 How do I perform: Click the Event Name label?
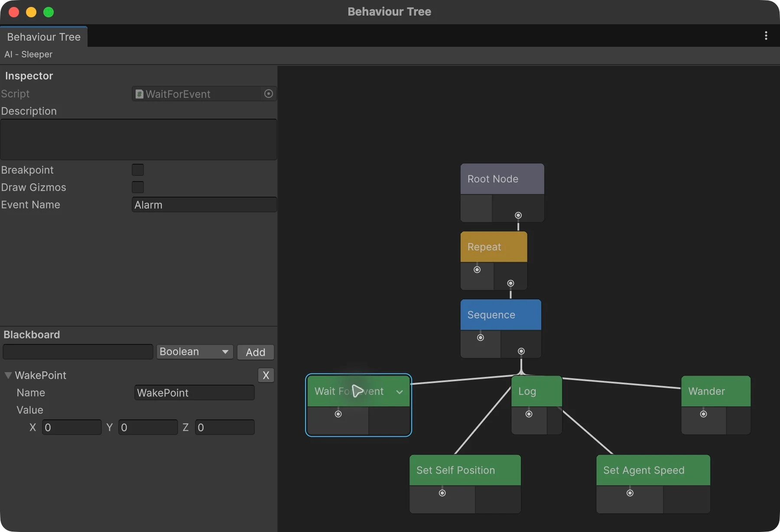pyautogui.click(x=30, y=204)
